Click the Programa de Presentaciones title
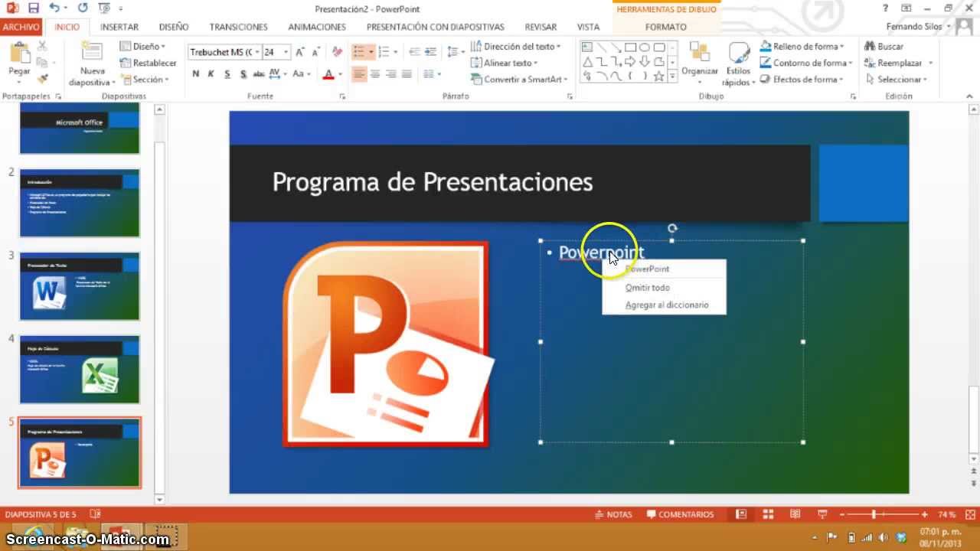The height and width of the screenshot is (551, 980). [x=433, y=182]
